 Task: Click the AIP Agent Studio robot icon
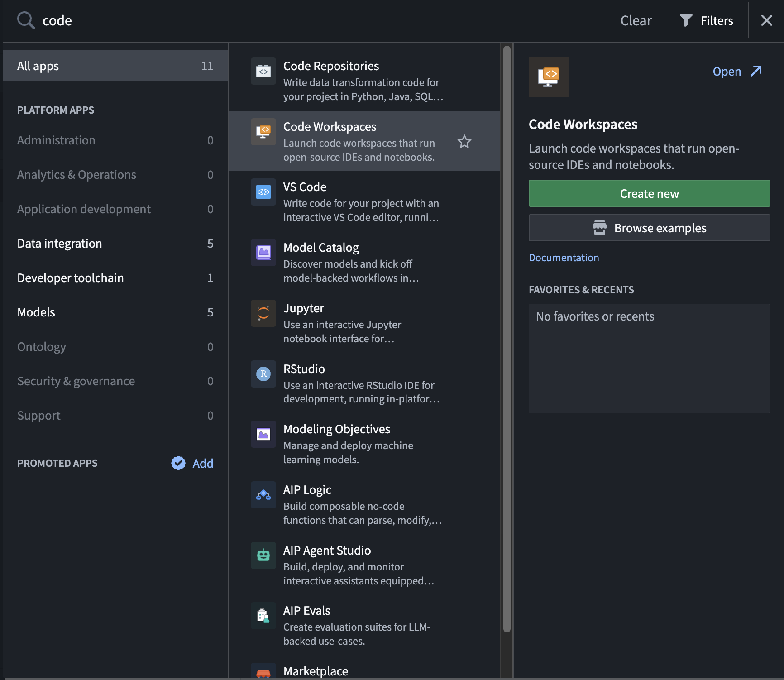click(x=263, y=555)
